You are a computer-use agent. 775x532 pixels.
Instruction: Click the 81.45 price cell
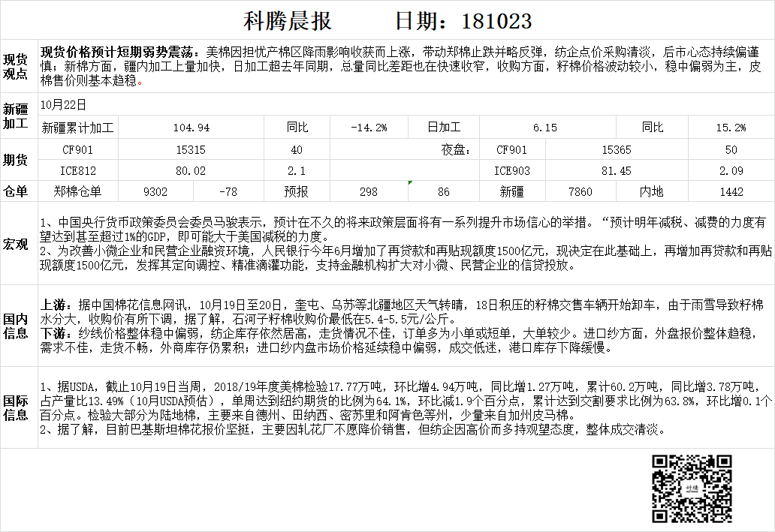tap(617, 171)
